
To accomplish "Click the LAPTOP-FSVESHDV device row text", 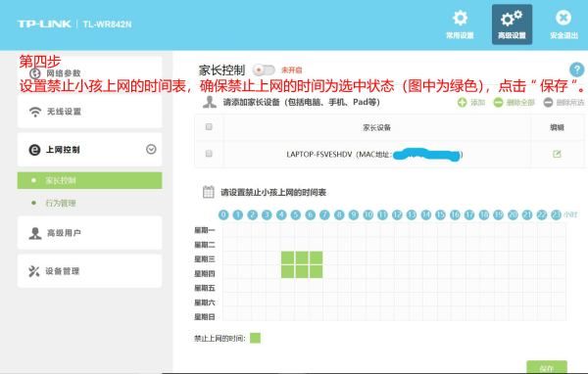I will pyautogui.click(x=374, y=154).
